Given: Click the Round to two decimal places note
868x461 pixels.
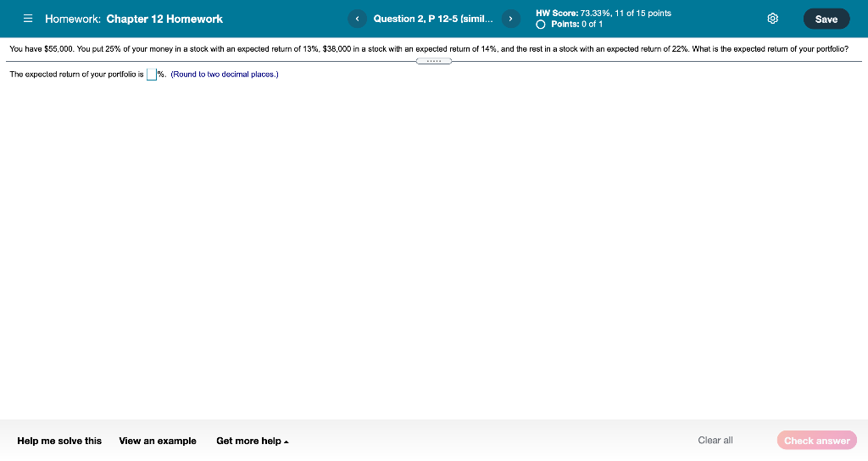Looking at the screenshot, I should (225, 75).
